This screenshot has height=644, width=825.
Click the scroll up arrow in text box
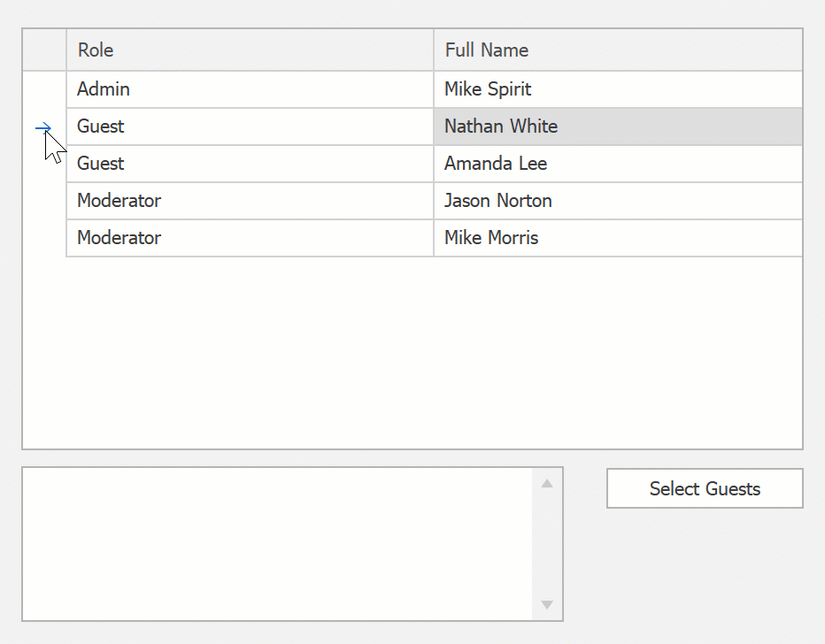point(546,483)
